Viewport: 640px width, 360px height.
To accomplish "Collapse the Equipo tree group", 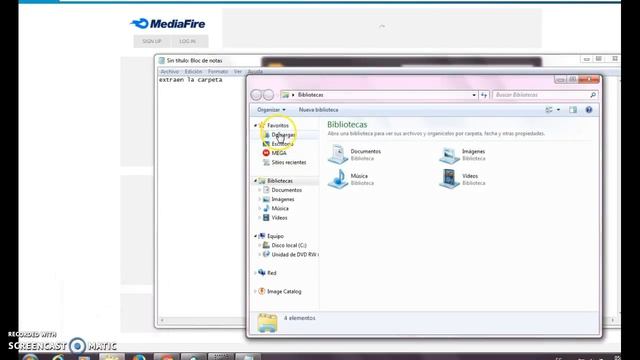I will pyautogui.click(x=256, y=236).
